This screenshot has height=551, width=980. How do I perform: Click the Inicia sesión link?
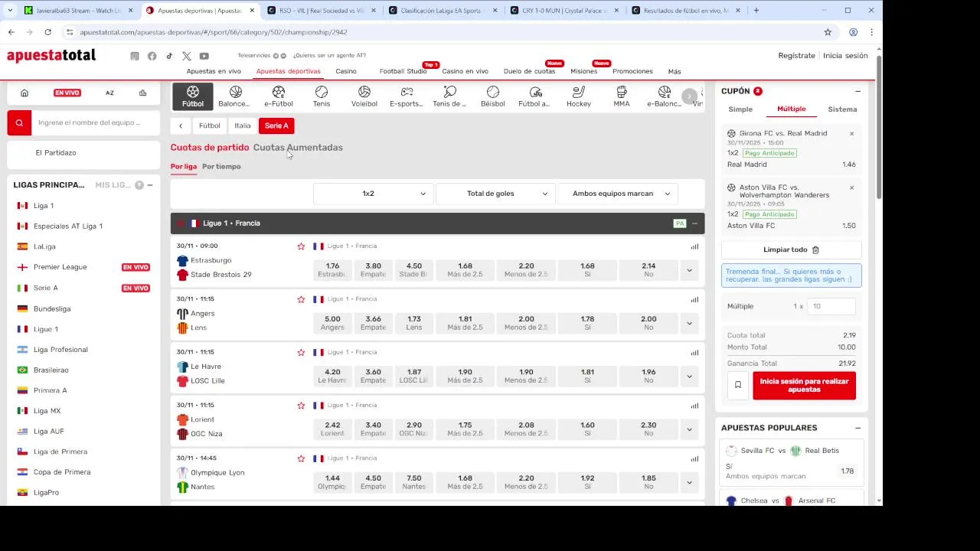pyautogui.click(x=845, y=56)
